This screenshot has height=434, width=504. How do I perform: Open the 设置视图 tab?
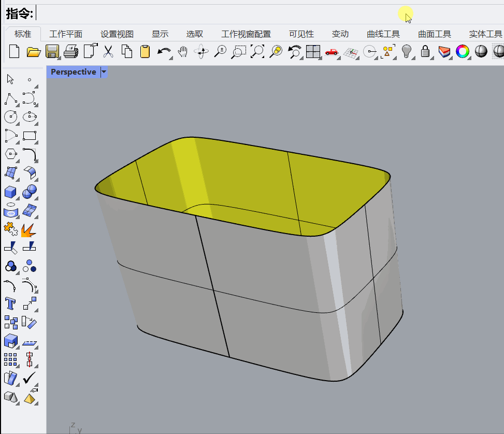click(117, 34)
